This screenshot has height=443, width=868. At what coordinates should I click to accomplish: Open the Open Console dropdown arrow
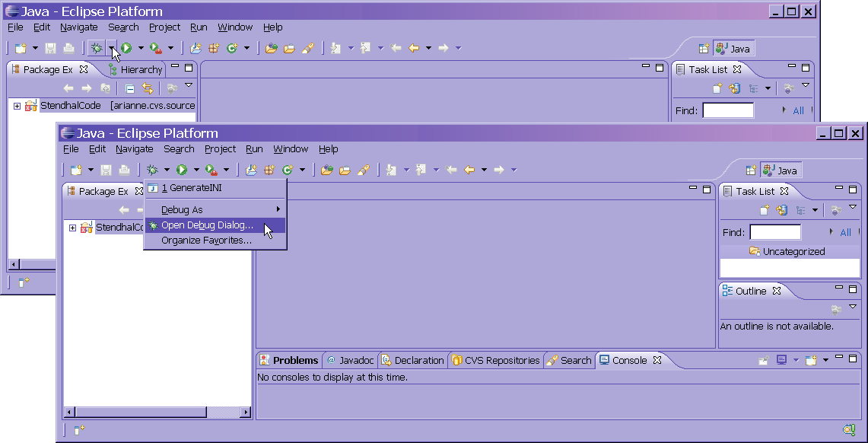pyautogui.click(x=825, y=360)
